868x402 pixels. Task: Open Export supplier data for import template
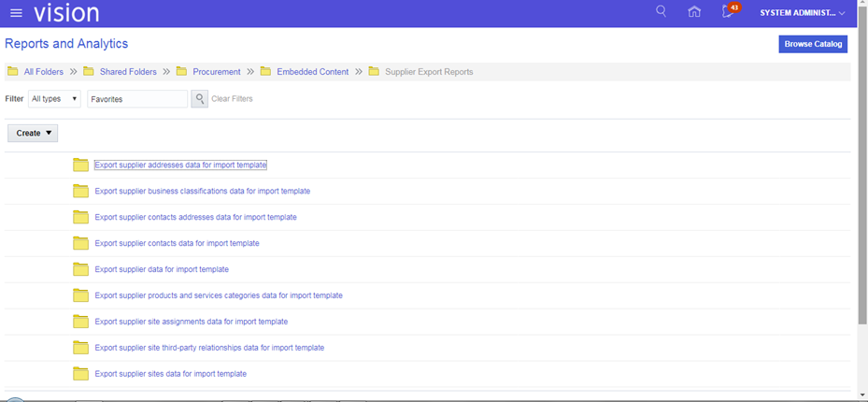162,269
